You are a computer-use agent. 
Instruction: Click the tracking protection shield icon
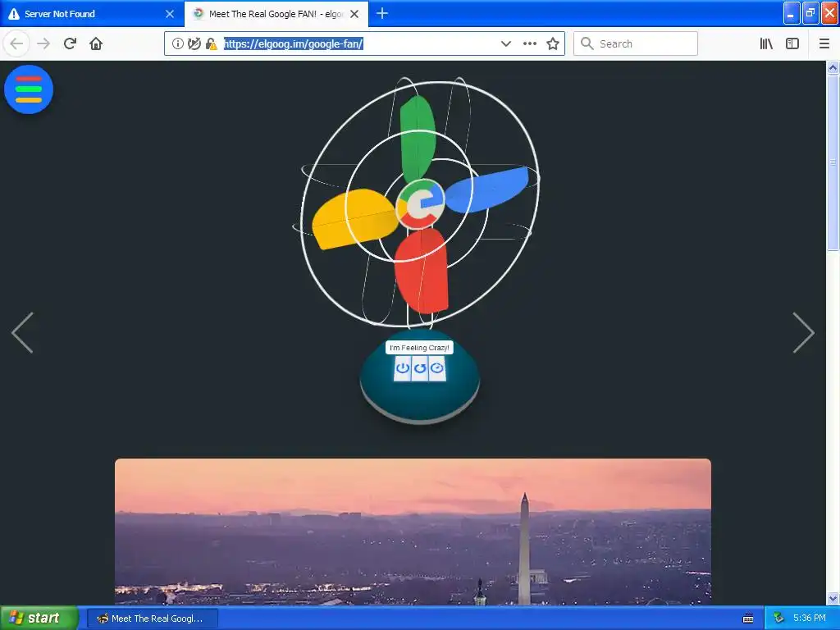(x=194, y=43)
